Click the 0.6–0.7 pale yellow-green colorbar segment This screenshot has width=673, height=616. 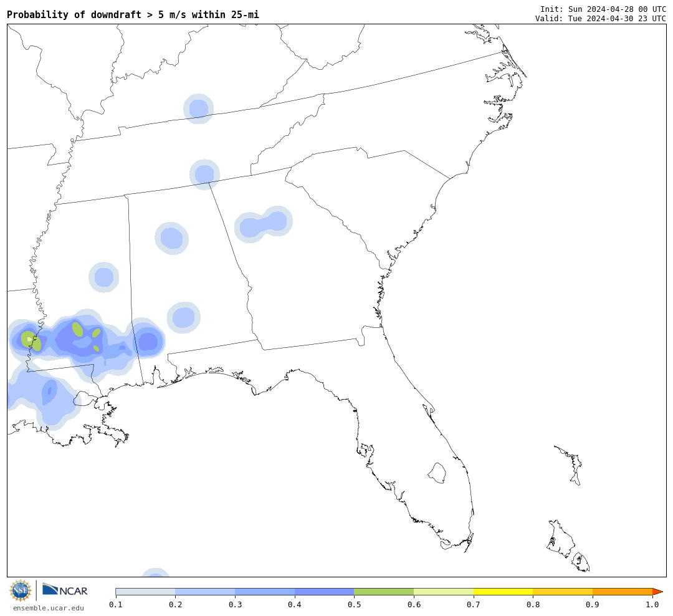point(444,592)
